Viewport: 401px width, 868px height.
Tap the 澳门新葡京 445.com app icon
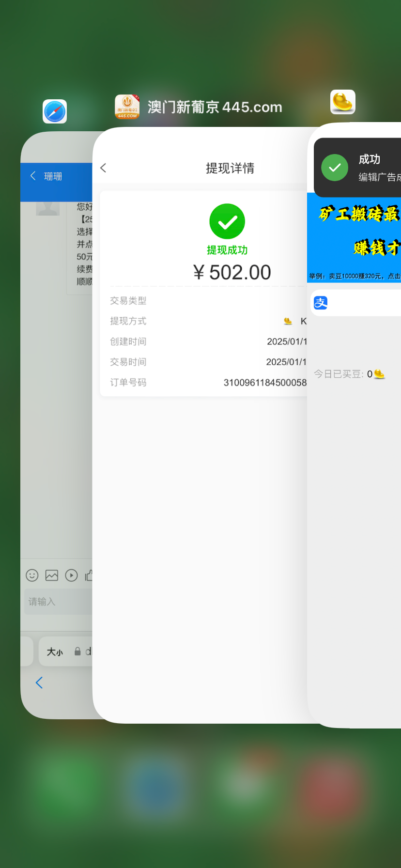[127, 107]
